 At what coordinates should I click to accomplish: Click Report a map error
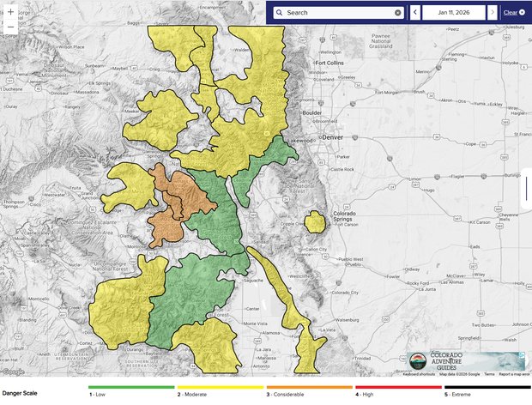tap(513, 374)
